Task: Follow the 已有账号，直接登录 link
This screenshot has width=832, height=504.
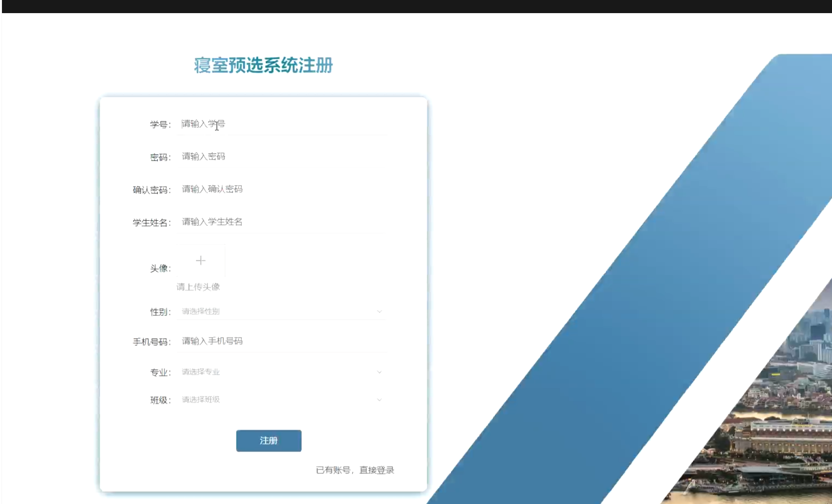Action: [355, 470]
